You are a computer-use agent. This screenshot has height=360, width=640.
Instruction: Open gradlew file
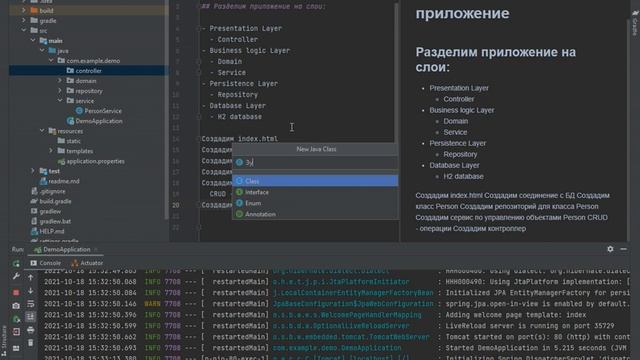[x=50, y=211]
